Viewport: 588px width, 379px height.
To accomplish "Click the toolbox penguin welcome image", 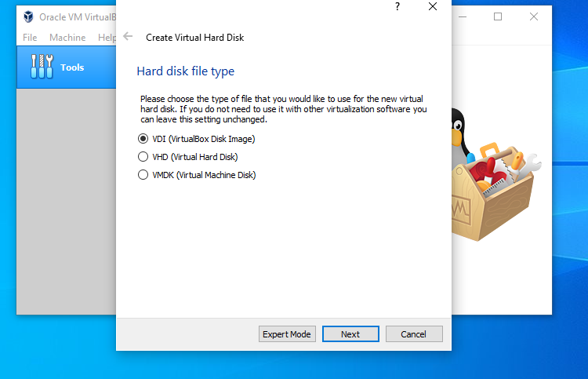I will point(496,175).
